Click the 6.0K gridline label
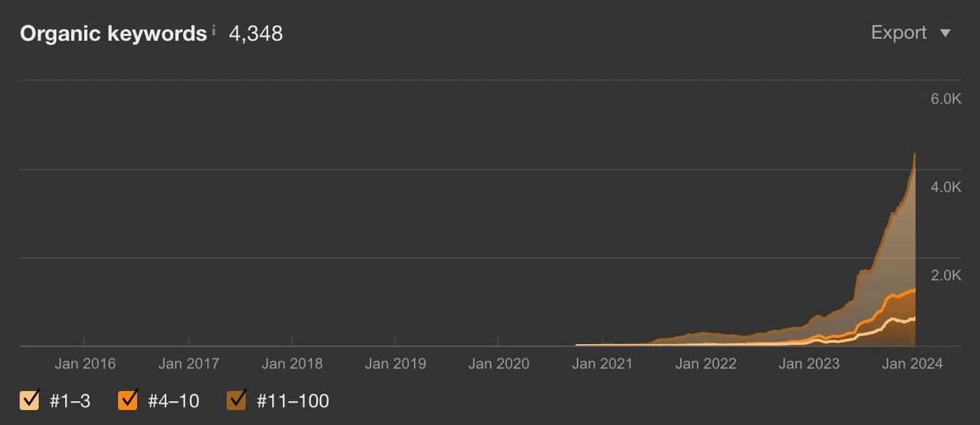This screenshot has height=425, width=980. (945, 98)
